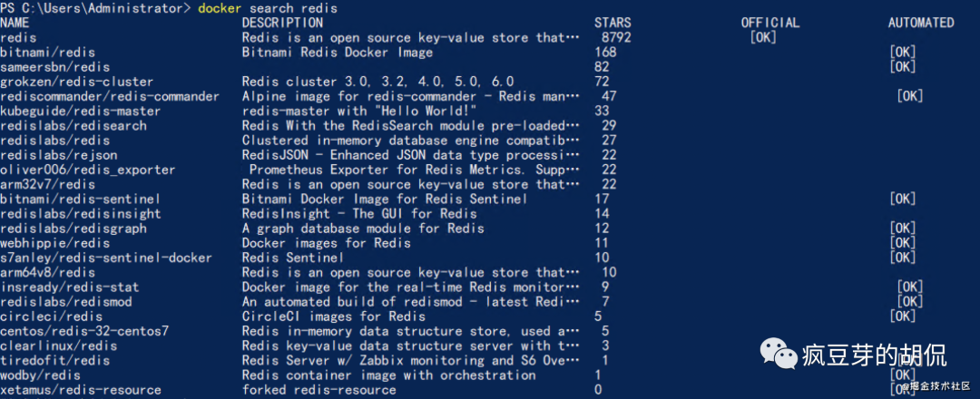This screenshot has height=399, width=980.
Task: Click the centos/redis-32-centos7 image name
Action: [84, 331]
